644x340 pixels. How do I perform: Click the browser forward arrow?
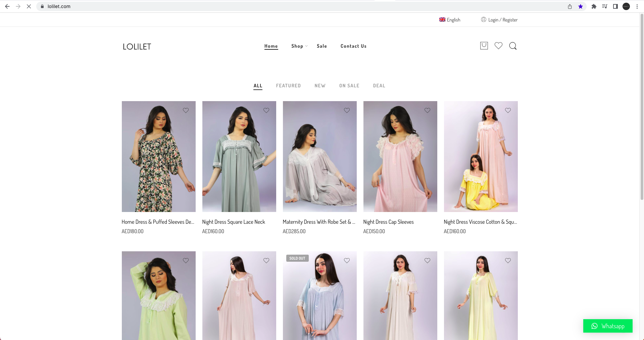(x=18, y=6)
